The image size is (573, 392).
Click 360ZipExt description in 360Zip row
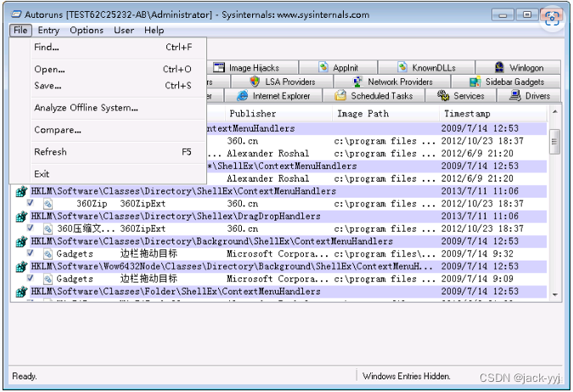[x=143, y=204]
